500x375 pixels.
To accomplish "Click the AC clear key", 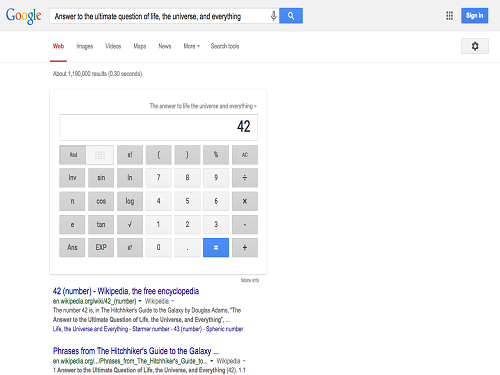I will (245, 155).
